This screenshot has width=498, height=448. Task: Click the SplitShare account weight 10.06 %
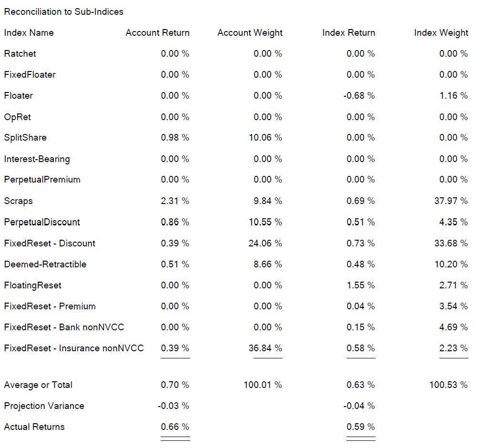coord(265,138)
